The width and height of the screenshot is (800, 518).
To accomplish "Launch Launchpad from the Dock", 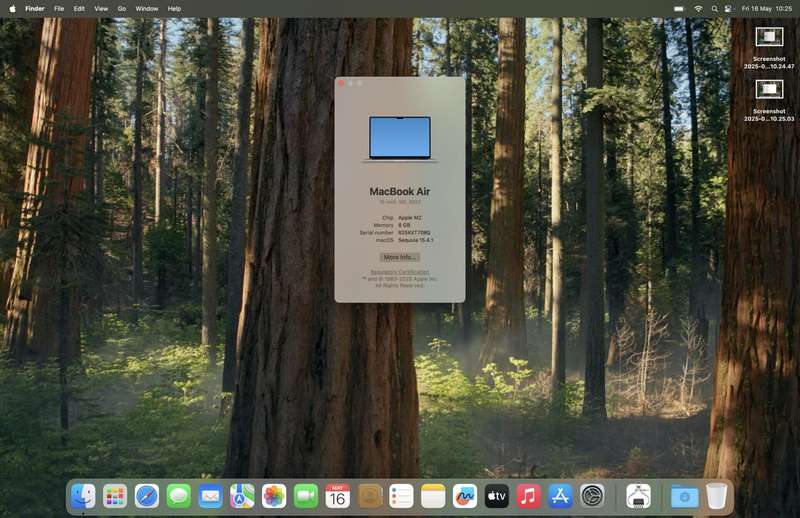I will (x=115, y=496).
